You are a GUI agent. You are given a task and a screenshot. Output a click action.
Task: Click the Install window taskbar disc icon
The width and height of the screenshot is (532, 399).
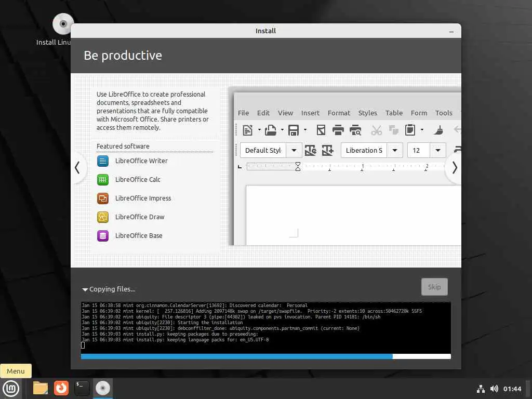coord(103,388)
